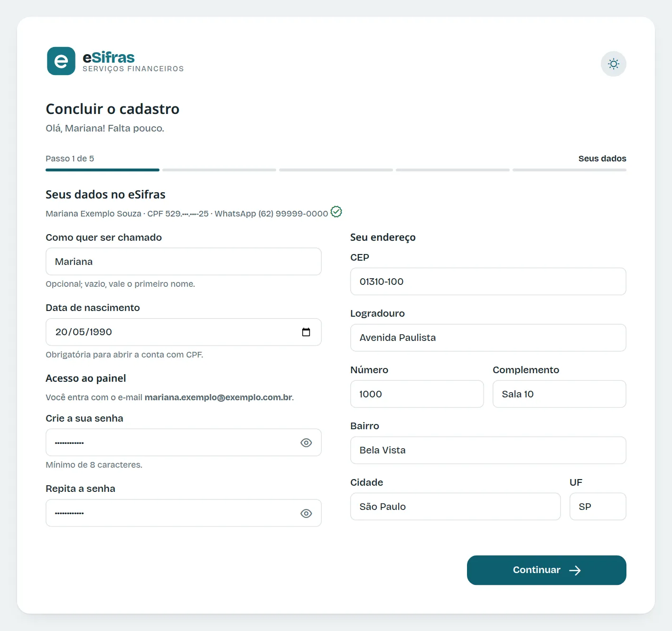
Task: Toggle the light/dark theme sun button
Action: (614, 64)
